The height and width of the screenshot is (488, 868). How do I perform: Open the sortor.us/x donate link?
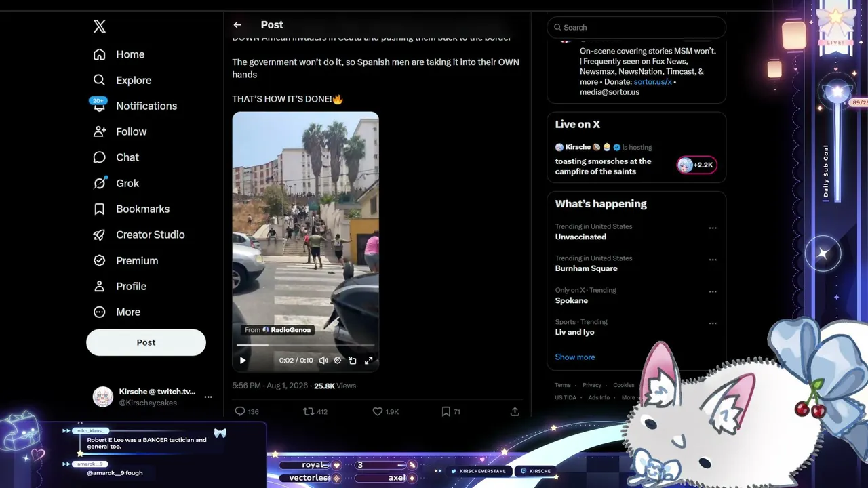(x=652, y=82)
